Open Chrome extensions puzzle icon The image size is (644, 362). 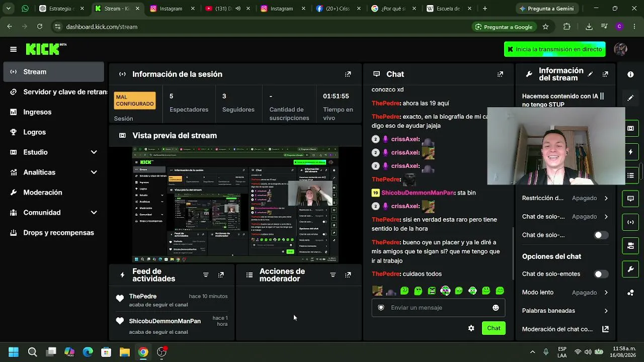point(567,27)
